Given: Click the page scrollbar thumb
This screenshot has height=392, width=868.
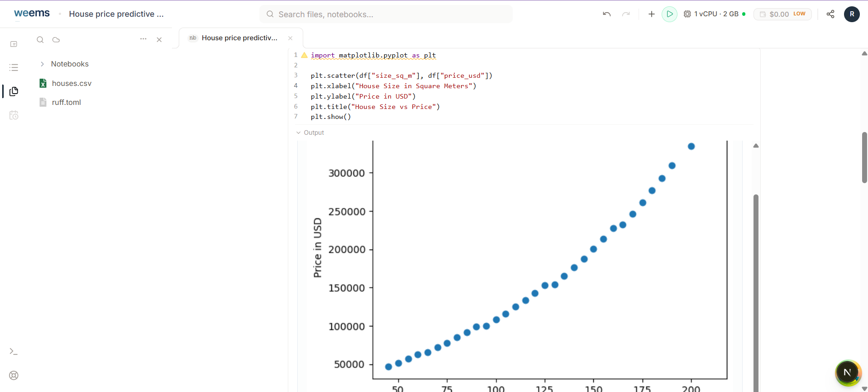Looking at the screenshot, I should (864, 157).
